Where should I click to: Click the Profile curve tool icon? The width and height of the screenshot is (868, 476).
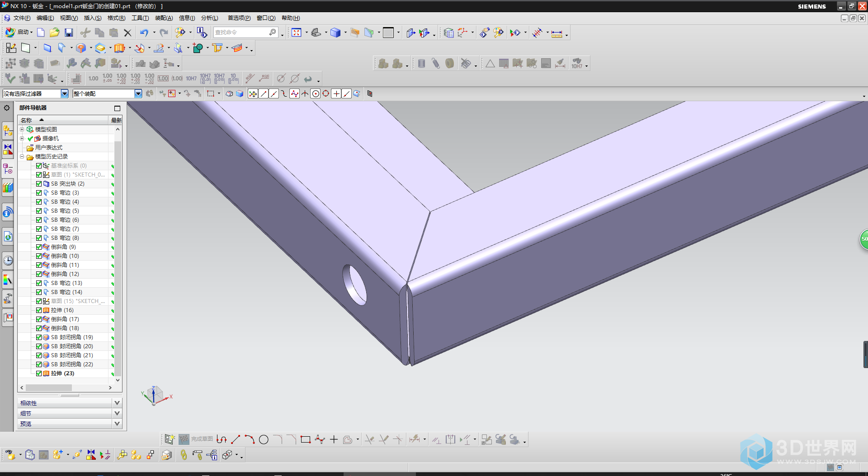coord(222,439)
